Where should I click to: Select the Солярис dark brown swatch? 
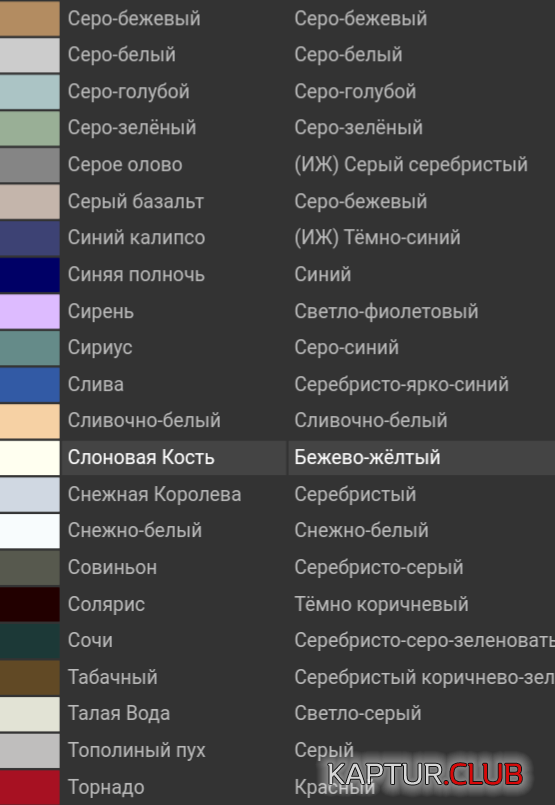click(30, 604)
